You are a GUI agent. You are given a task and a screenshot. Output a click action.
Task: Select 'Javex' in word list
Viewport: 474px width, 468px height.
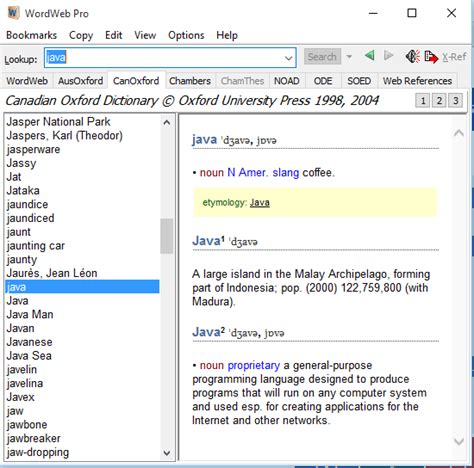click(82, 397)
